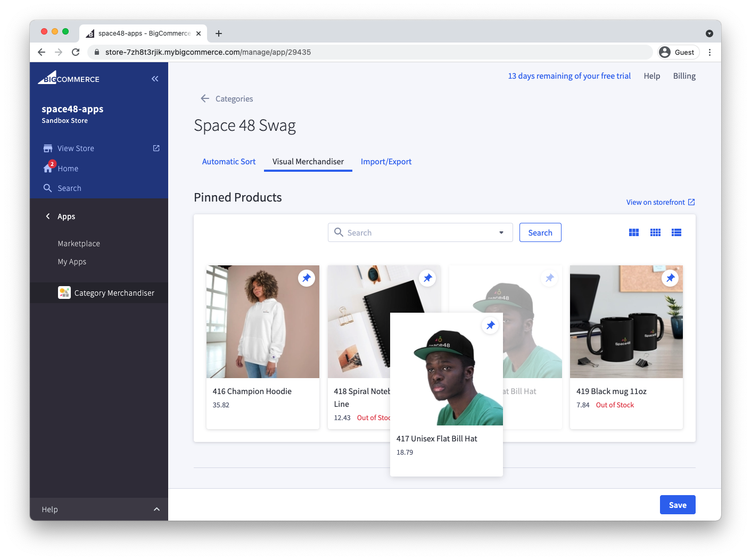Click the 416 Champion Hoodie thumbnail
This screenshot has height=560, width=751.
[x=263, y=322]
